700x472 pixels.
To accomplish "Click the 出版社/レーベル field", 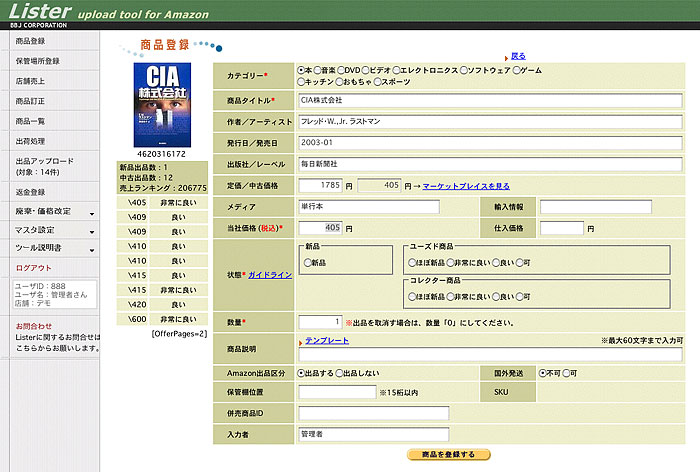I will (x=490, y=164).
